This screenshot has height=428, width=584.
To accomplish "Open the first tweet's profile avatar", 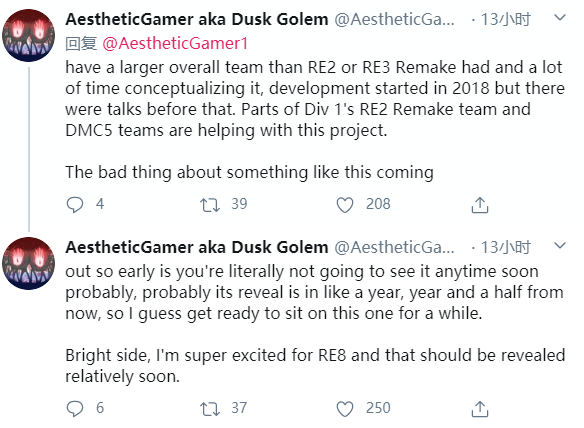I will (x=28, y=35).
